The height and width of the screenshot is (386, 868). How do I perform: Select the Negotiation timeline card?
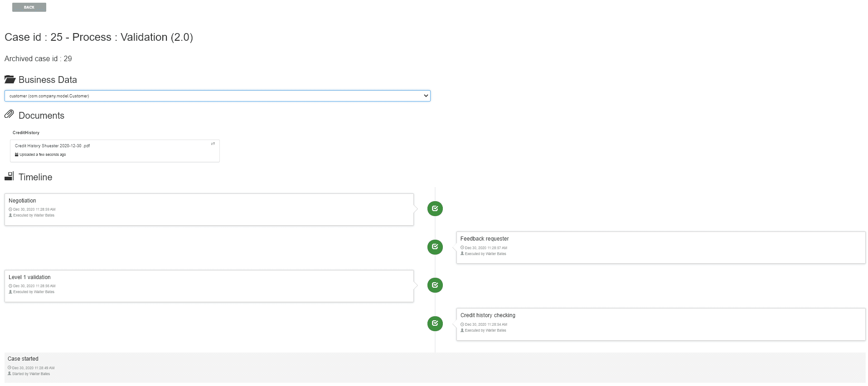209,209
